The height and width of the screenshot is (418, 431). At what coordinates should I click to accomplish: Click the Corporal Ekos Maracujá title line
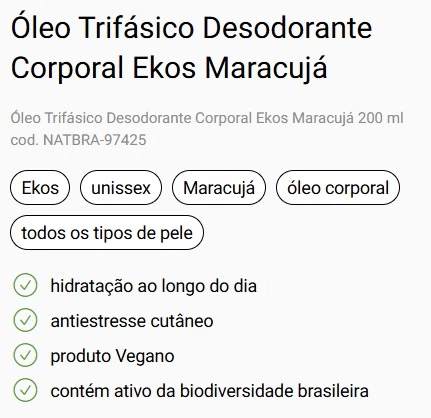coord(169,68)
